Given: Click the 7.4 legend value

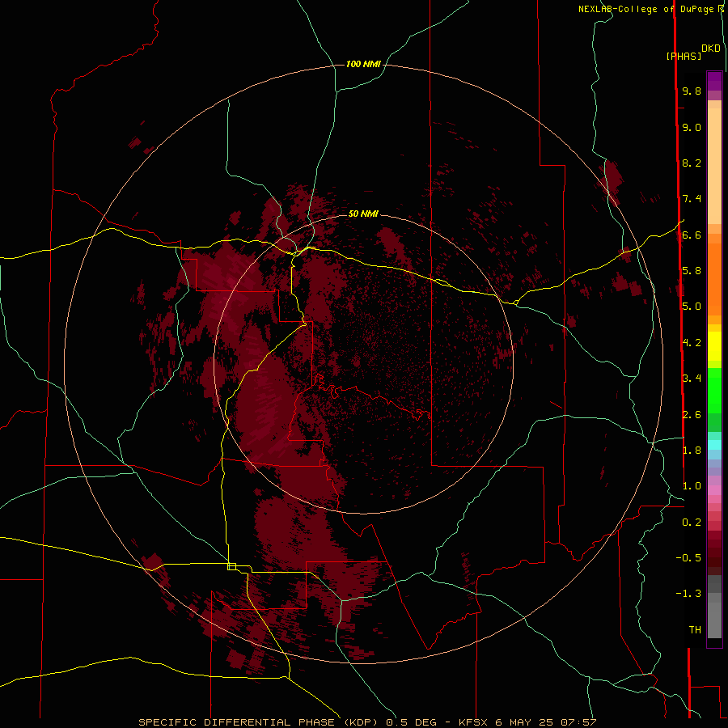Looking at the screenshot, I should [x=692, y=199].
